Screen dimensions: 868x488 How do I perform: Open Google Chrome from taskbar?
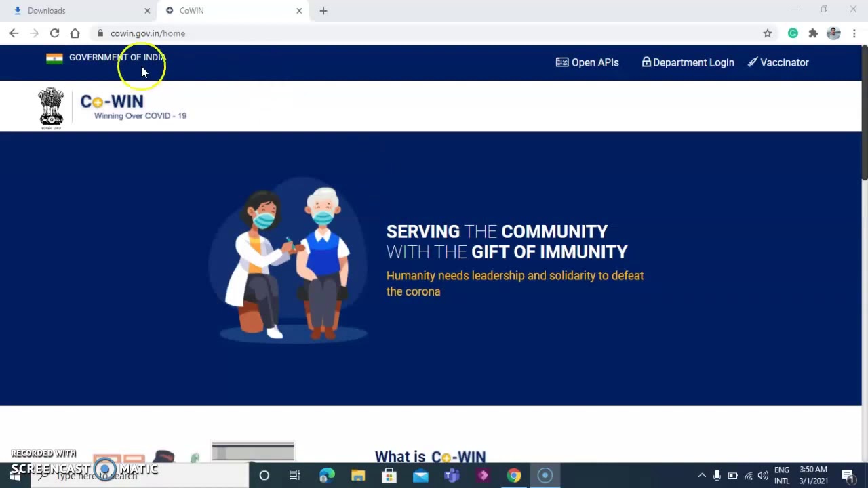[x=514, y=476]
